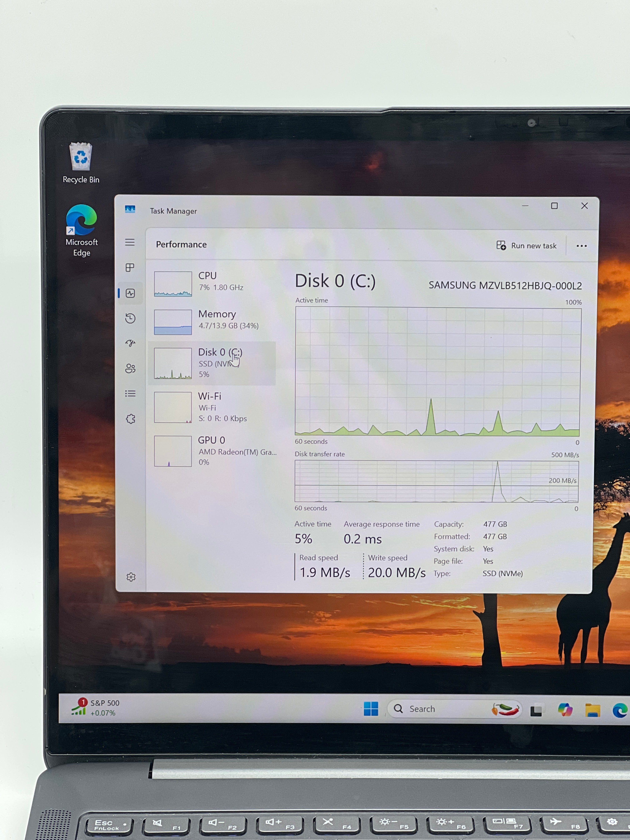
Task: Open the Users page icon
Action: (x=130, y=368)
